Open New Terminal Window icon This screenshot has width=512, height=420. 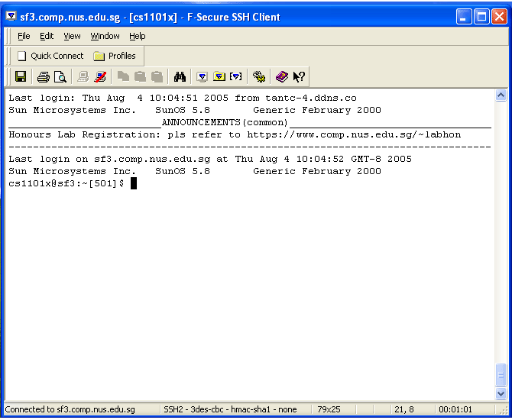[x=202, y=77]
